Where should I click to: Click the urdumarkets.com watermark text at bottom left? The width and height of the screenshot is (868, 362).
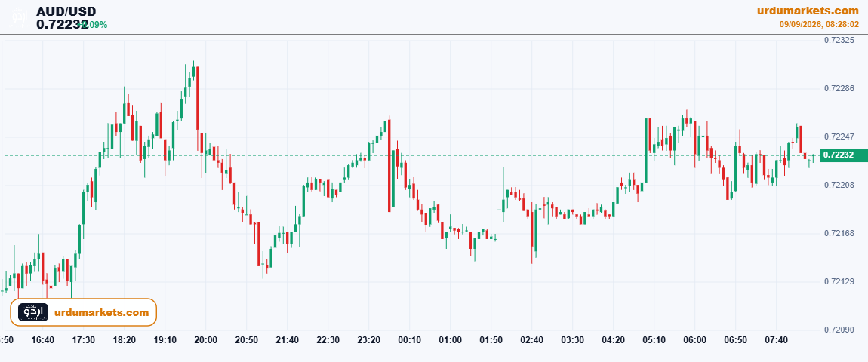(102, 313)
